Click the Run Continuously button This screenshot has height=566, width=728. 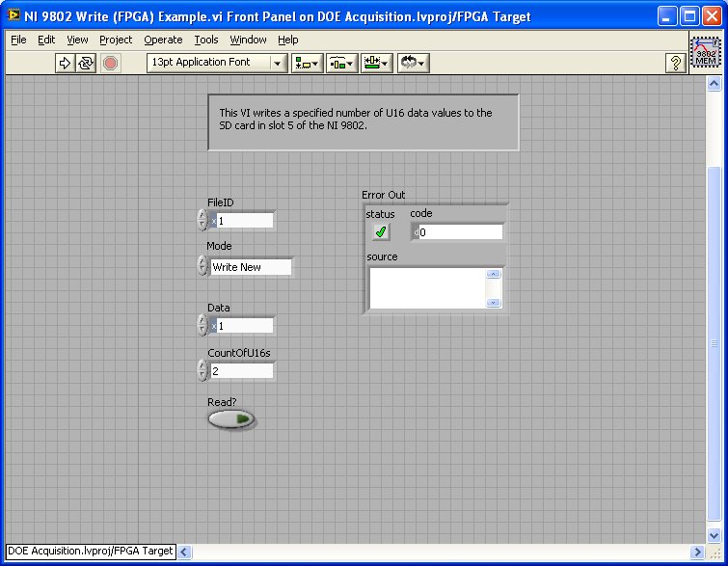click(x=86, y=63)
